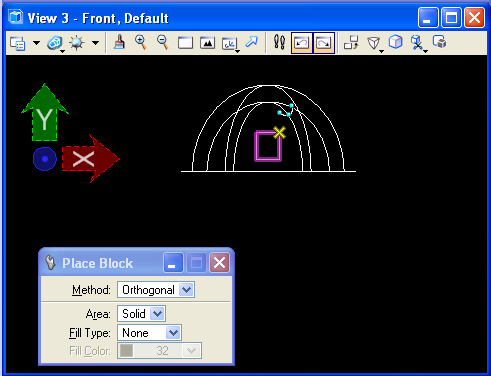The image size is (491, 376).
Task: Click the Fit View icon
Action: click(207, 43)
